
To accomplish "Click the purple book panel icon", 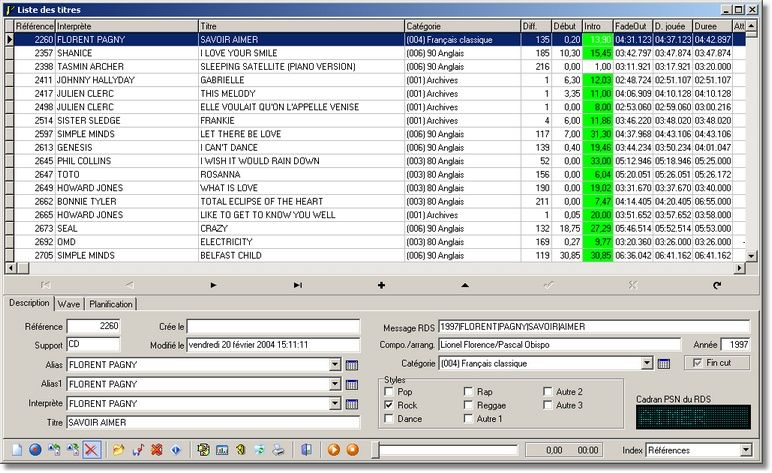I will coord(306,450).
